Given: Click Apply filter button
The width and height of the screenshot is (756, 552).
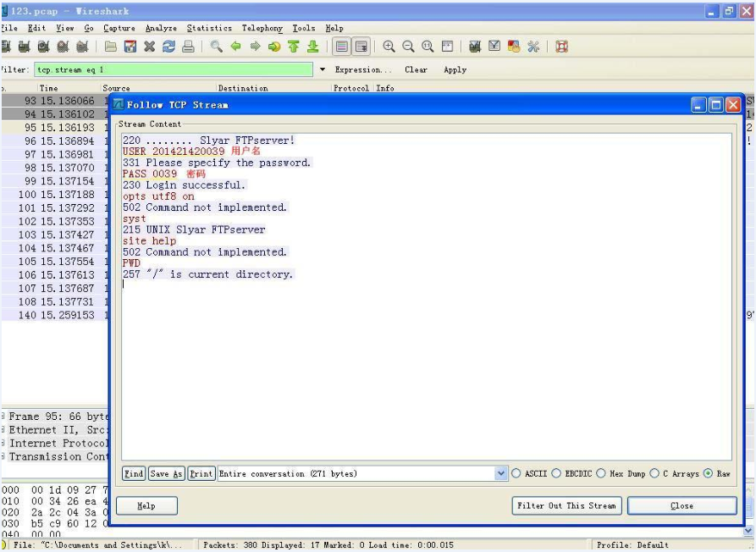Looking at the screenshot, I should pyautogui.click(x=455, y=69).
